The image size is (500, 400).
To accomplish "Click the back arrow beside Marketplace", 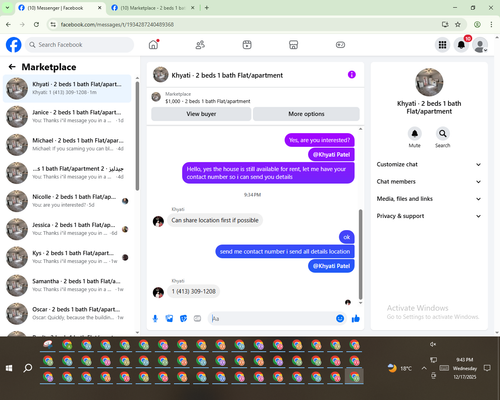I will point(12,67).
